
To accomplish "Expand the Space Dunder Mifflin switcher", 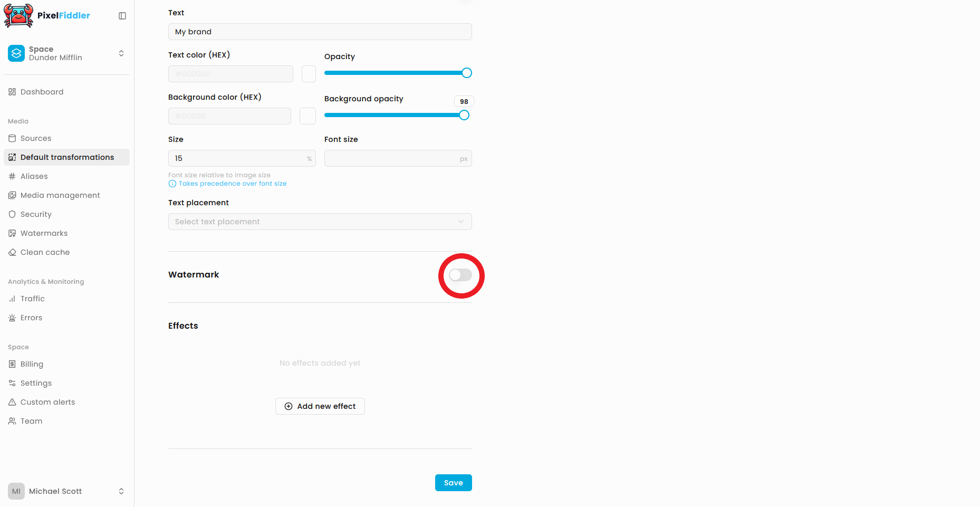I will (121, 53).
